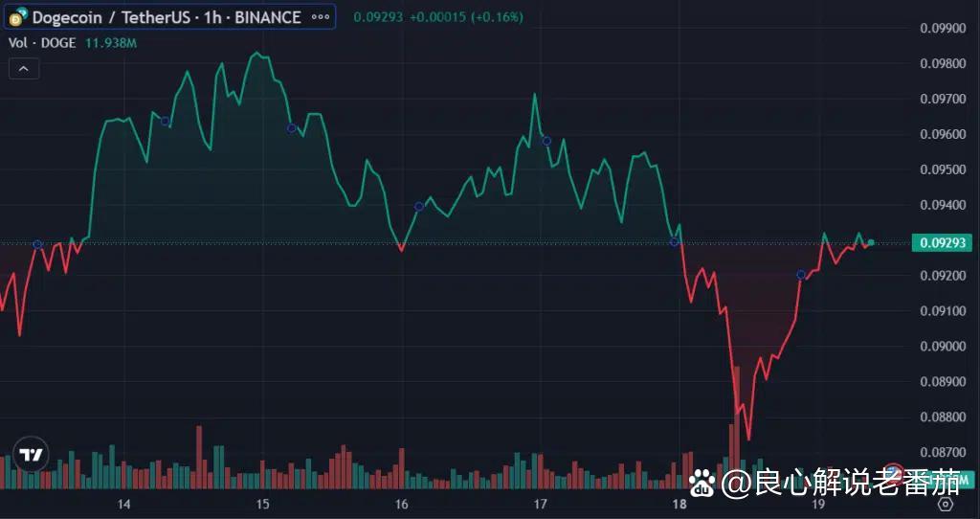
Task: Click the green end-of-line price dot
Action: click(871, 242)
